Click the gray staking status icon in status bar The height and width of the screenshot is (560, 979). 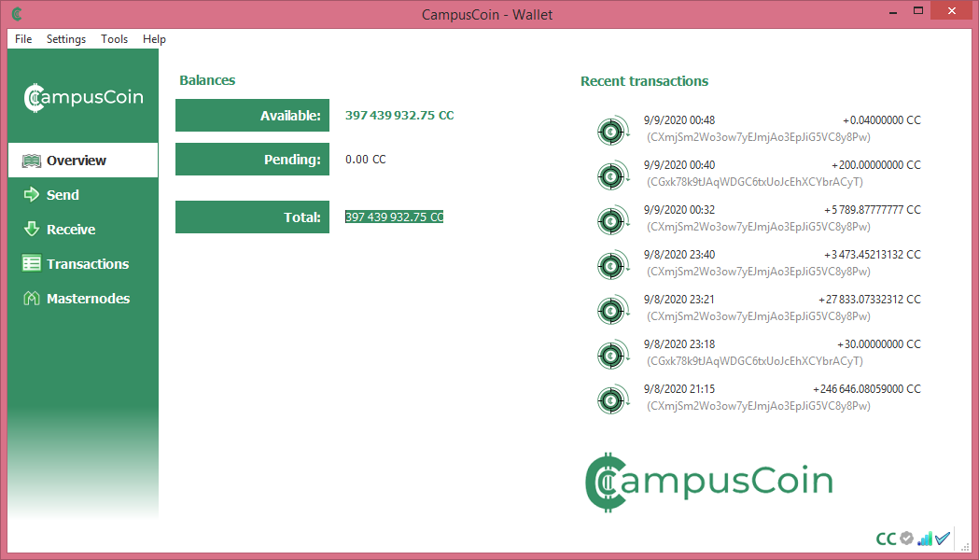click(x=906, y=539)
